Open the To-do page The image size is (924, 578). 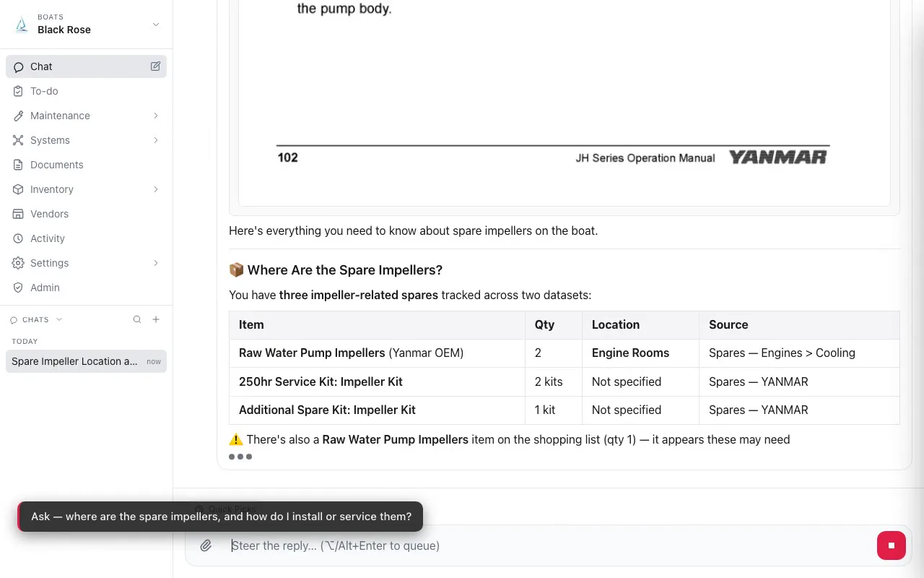point(86,91)
